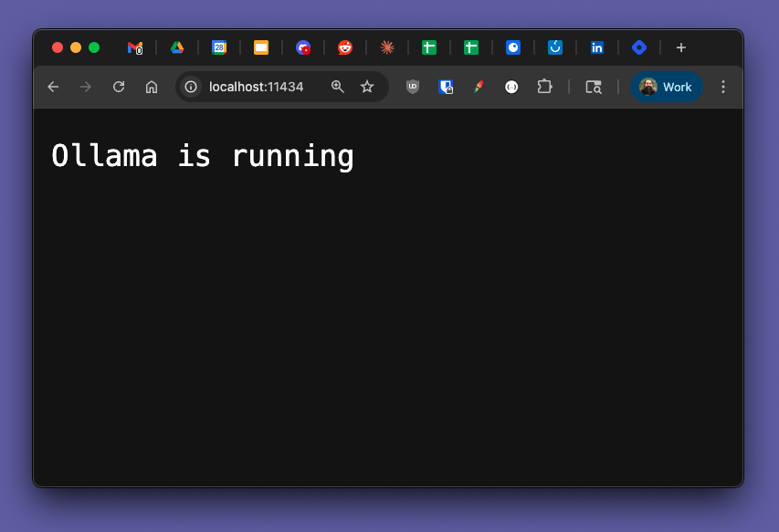The image size is (779, 532).
Task: View site information for localhost
Action: (x=191, y=87)
